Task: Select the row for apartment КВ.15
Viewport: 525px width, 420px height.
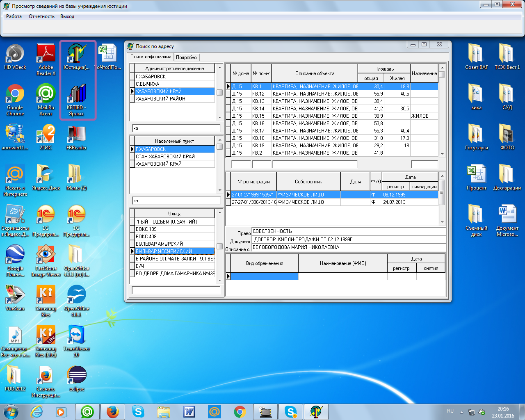Action: click(x=258, y=116)
